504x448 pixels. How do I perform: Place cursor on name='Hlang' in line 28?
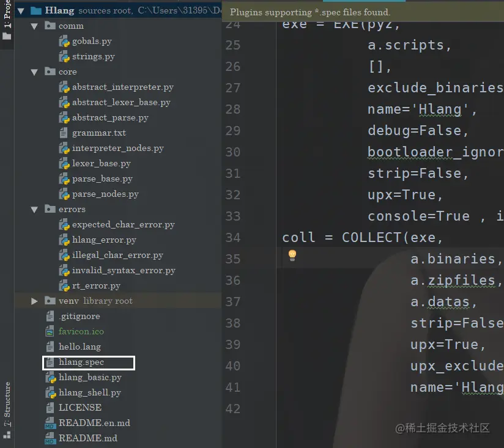coord(422,109)
